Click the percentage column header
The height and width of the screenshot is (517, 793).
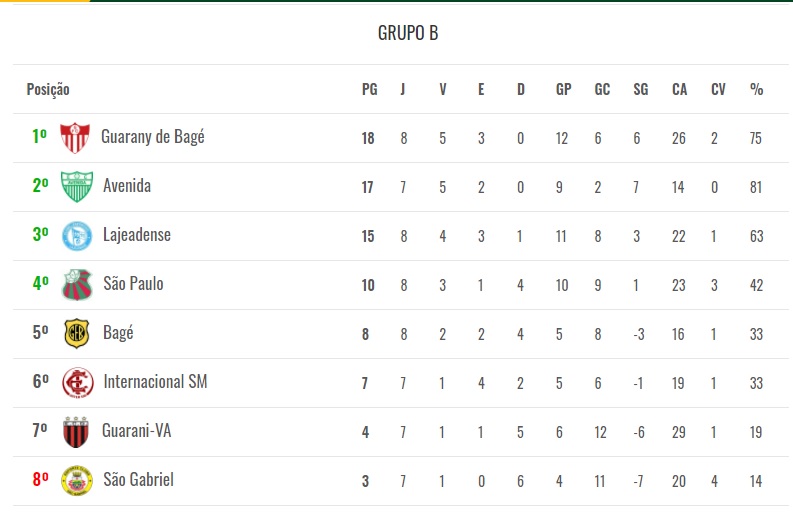(756, 89)
